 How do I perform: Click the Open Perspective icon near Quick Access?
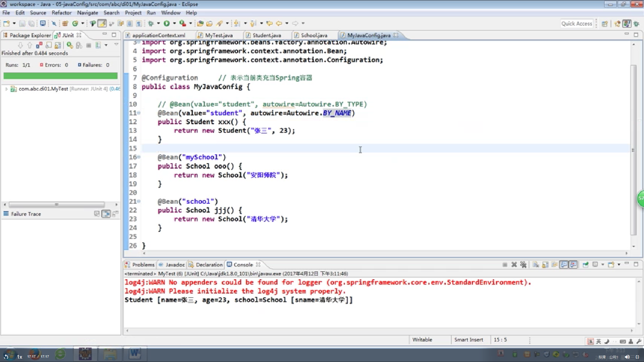604,24
